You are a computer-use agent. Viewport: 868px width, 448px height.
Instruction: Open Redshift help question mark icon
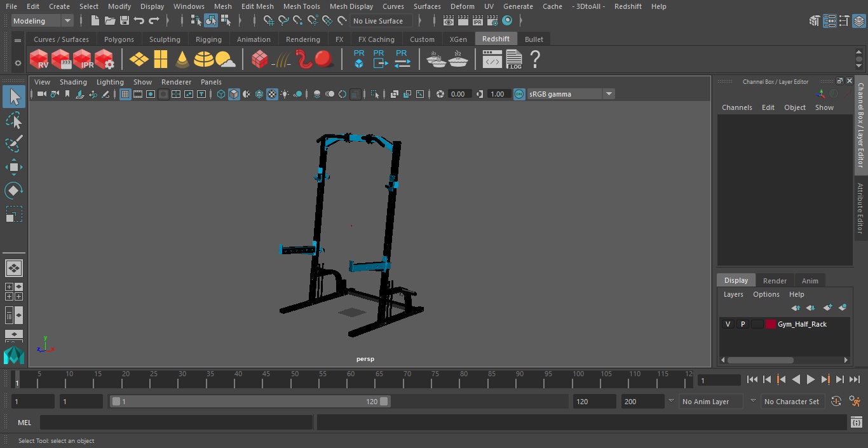pos(535,60)
